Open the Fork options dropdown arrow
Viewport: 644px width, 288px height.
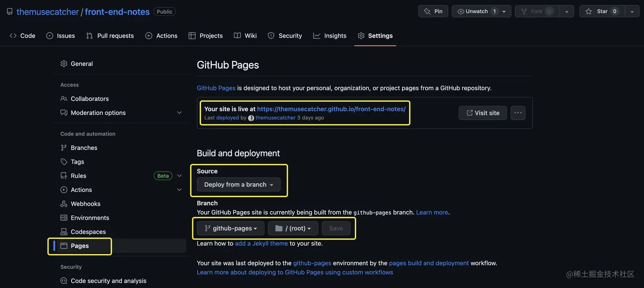566,12
